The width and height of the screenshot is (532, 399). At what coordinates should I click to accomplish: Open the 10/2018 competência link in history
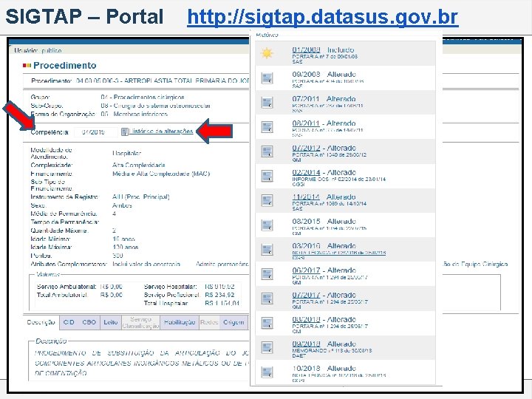point(306,369)
